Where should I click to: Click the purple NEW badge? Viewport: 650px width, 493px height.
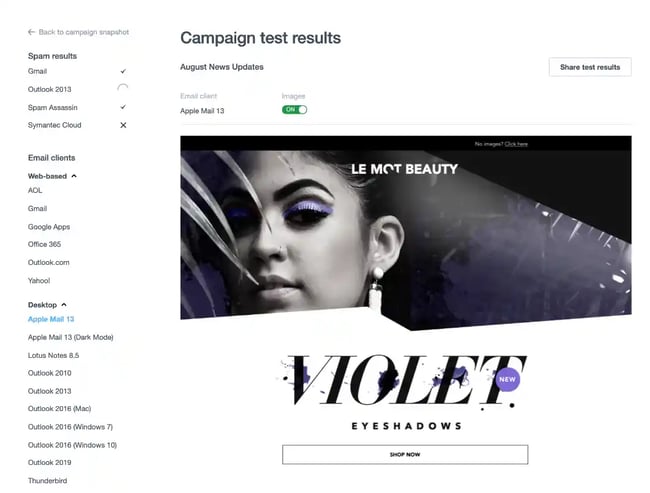(x=507, y=379)
